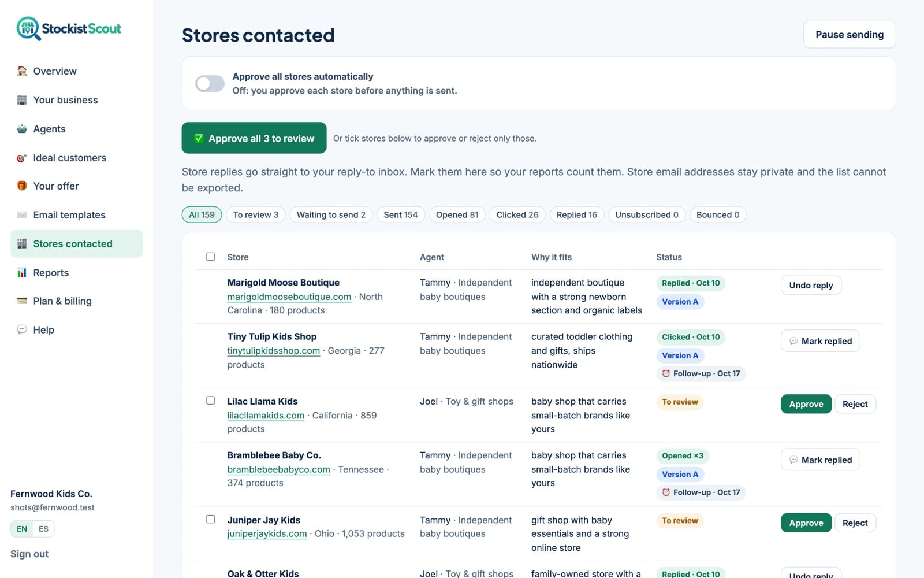The height and width of the screenshot is (578, 924).
Task: Show the To review 3 filter
Action: pyautogui.click(x=255, y=214)
